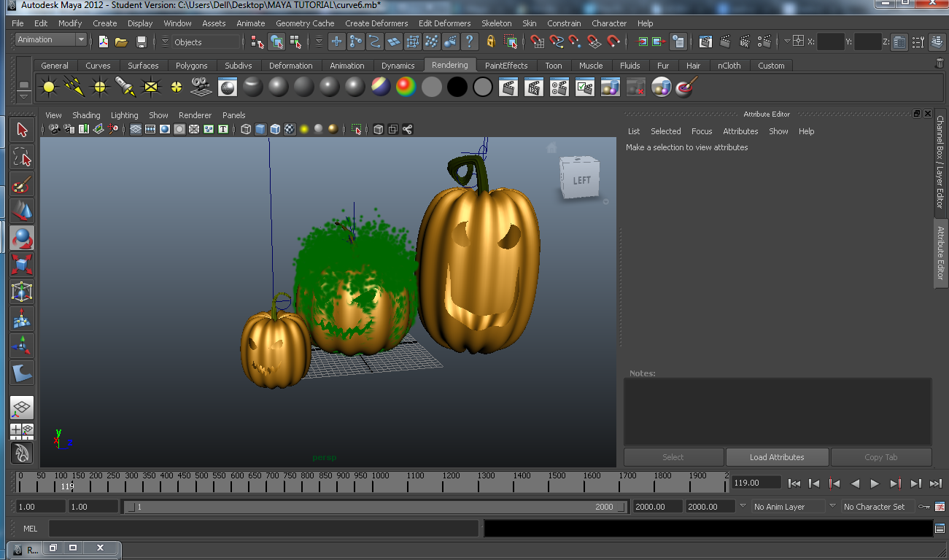949x560 pixels.
Task: Toggle textured display checker icon
Action: 290,129
